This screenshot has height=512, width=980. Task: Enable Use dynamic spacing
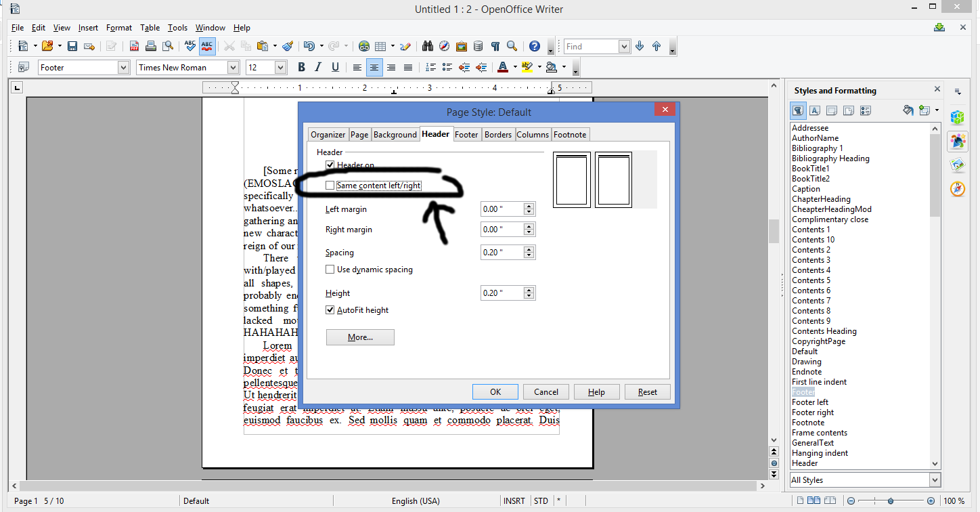[x=330, y=270]
